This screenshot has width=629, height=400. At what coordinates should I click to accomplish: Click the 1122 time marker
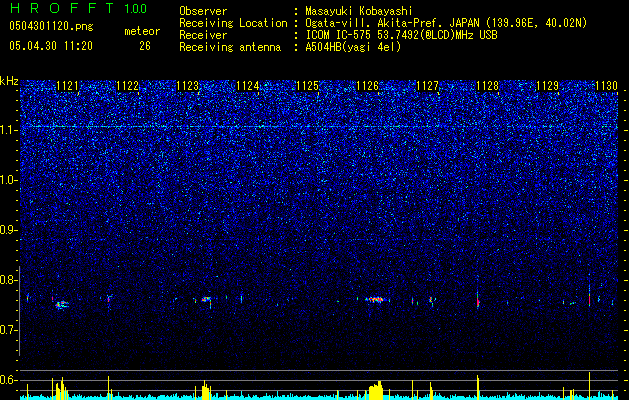[x=127, y=86]
